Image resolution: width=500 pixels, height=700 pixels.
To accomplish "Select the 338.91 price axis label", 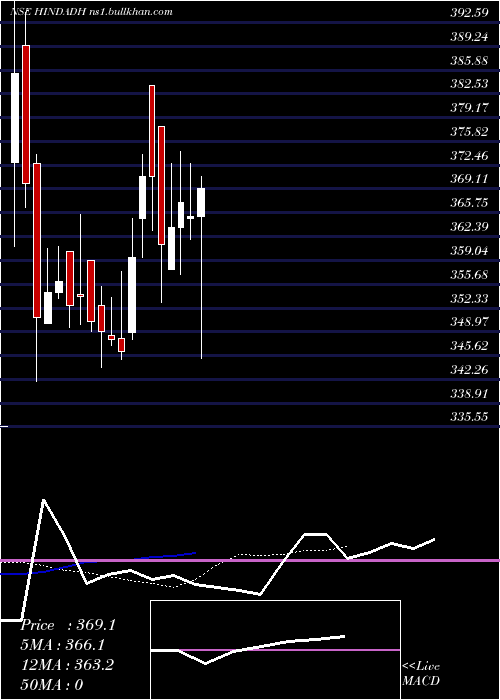I will [469, 394].
